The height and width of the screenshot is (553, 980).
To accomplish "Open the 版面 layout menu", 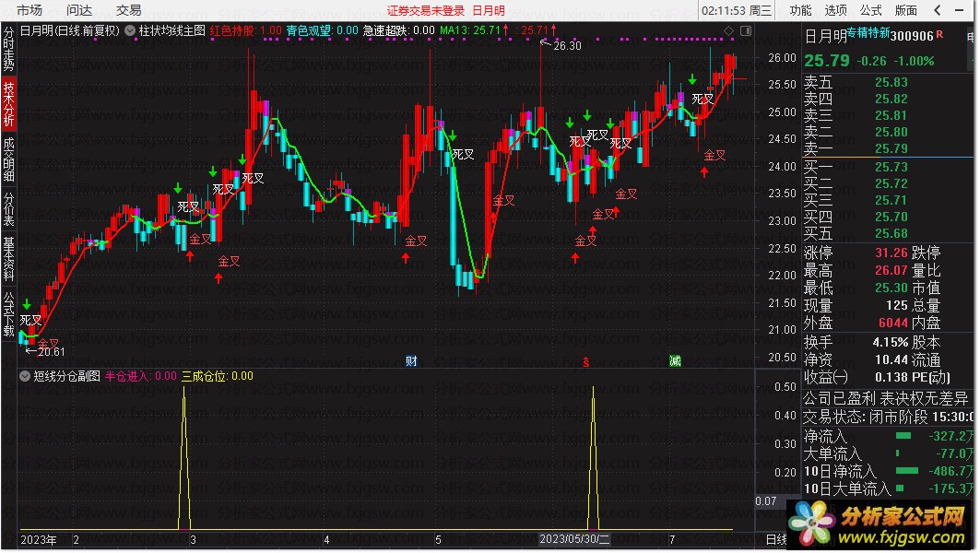I will click(x=905, y=10).
